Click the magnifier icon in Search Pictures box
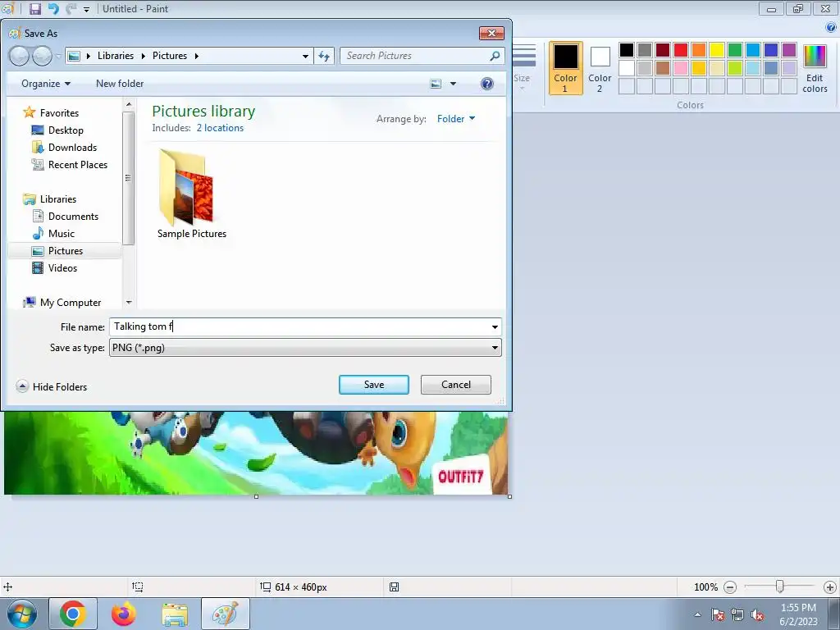 click(495, 56)
